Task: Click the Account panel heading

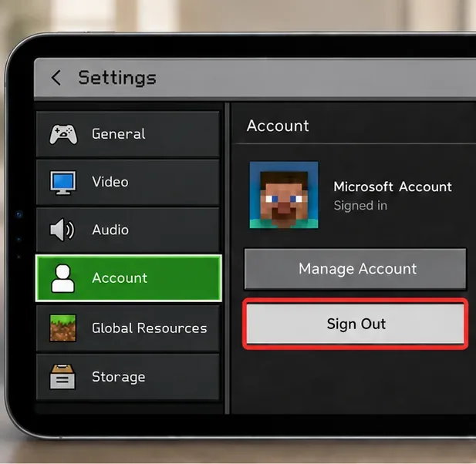Action: (x=278, y=126)
